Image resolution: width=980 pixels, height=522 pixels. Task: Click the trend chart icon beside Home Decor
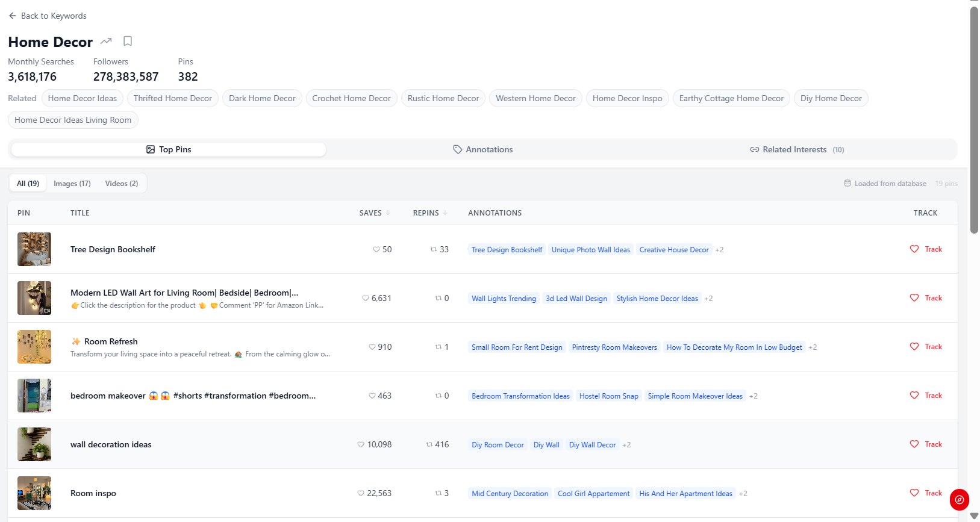point(106,42)
